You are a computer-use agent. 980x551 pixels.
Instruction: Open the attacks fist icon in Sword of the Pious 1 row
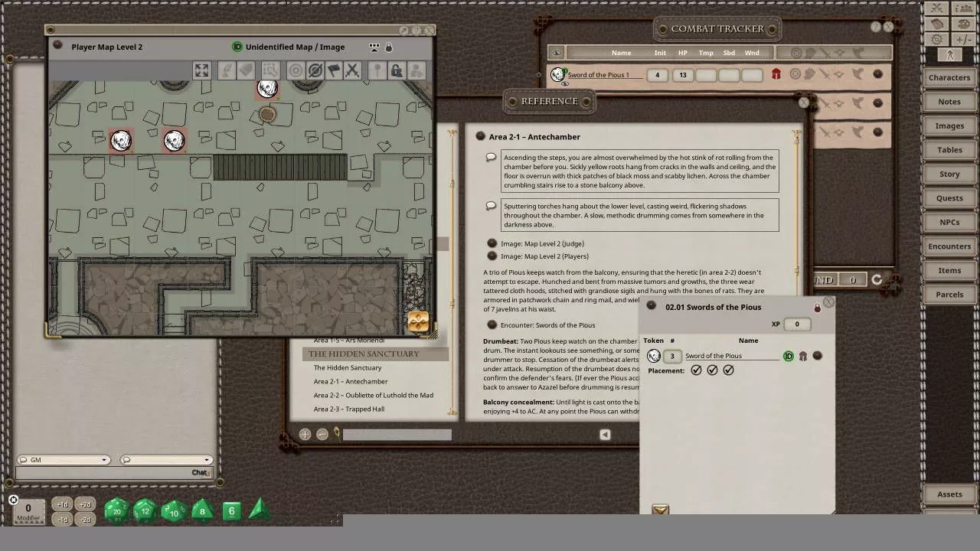coord(810,74)
